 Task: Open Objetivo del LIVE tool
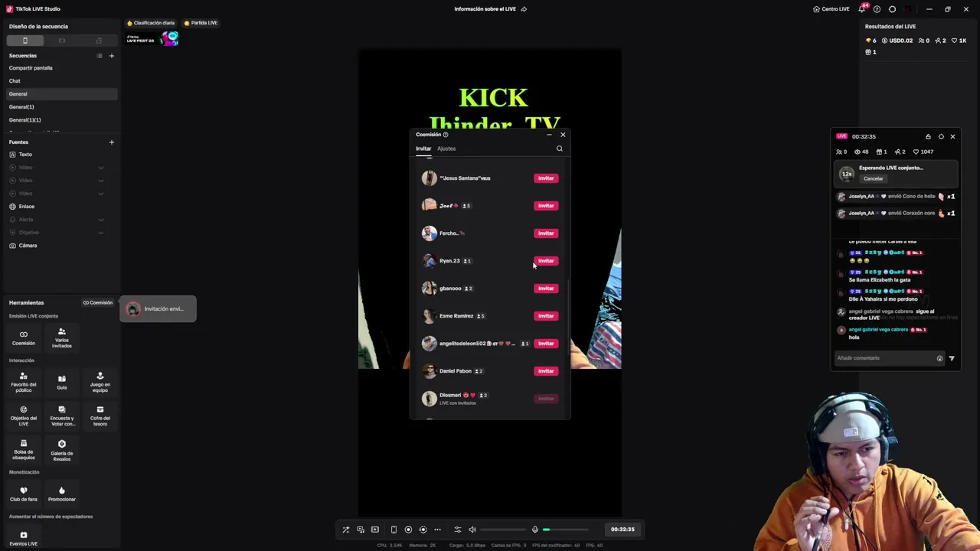[23, 416]
